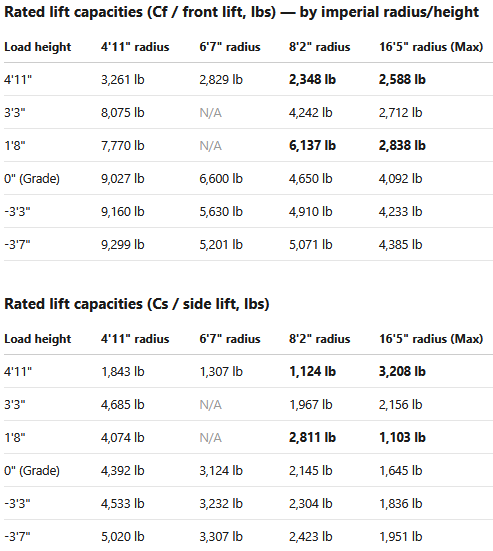Click the bold 2,811 lb side value
The width and height of the screenshot is (493, 551).
click(x=312, y=437)
